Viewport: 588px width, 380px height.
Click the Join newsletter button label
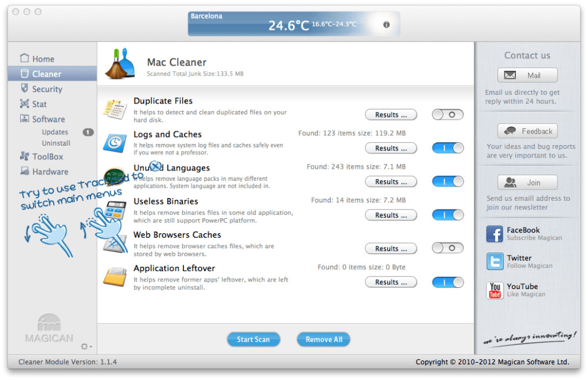tap(534, 183)
